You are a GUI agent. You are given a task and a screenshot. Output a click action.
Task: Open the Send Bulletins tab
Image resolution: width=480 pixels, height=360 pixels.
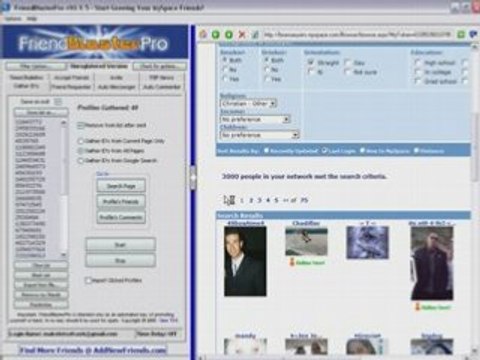[x=27, y=78]
